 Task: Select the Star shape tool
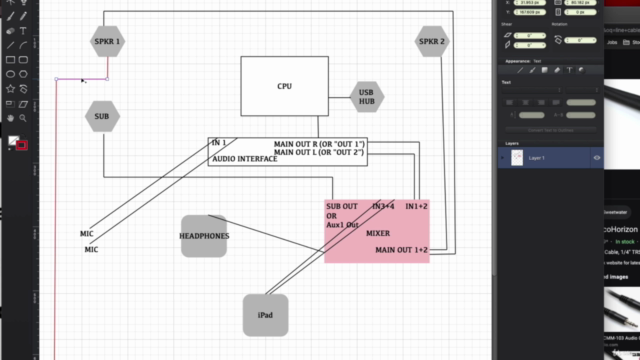tap(11, 89)
